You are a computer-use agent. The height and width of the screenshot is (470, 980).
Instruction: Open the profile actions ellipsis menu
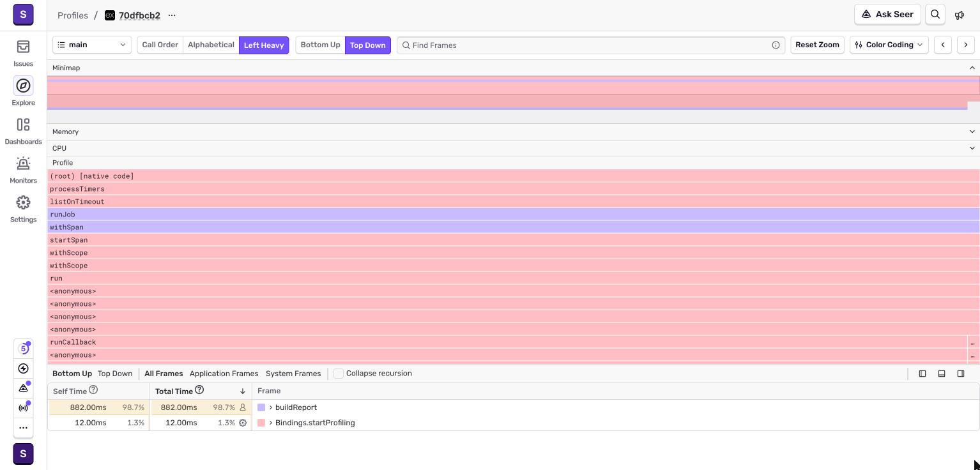click(x=172, y=15)
